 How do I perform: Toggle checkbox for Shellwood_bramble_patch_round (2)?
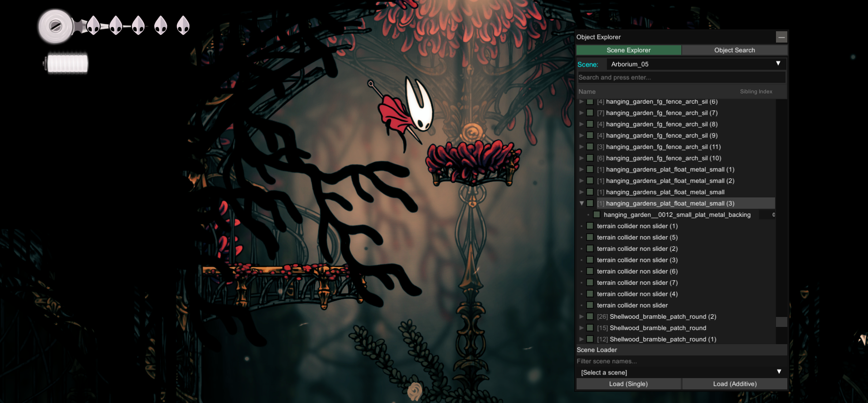coord(590,317)
